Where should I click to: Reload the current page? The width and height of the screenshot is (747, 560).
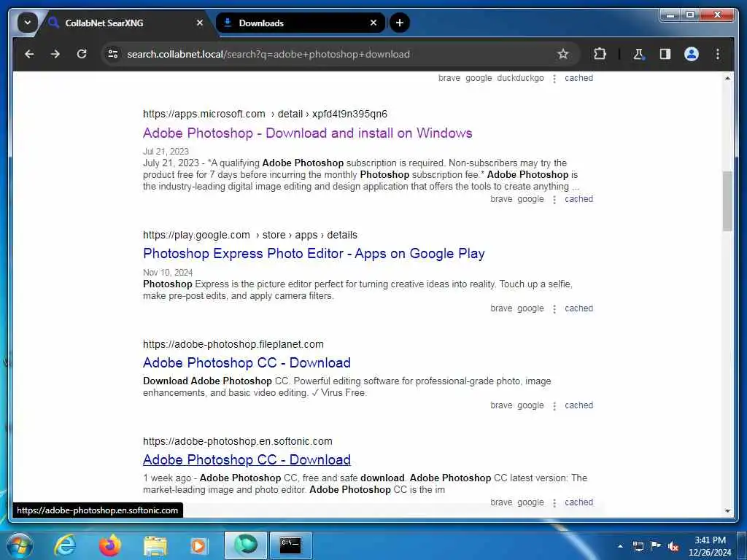82,54
